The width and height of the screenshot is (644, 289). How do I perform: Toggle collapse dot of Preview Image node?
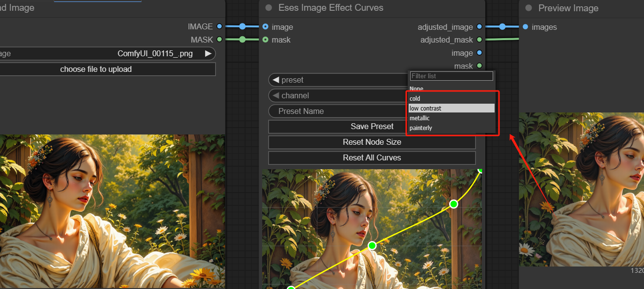click(x=528, y=8)
